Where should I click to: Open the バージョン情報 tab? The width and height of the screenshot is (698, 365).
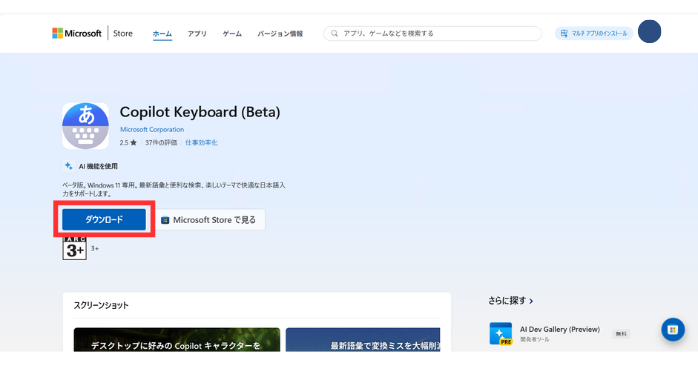pyautogui.click(x=280, y=34)
